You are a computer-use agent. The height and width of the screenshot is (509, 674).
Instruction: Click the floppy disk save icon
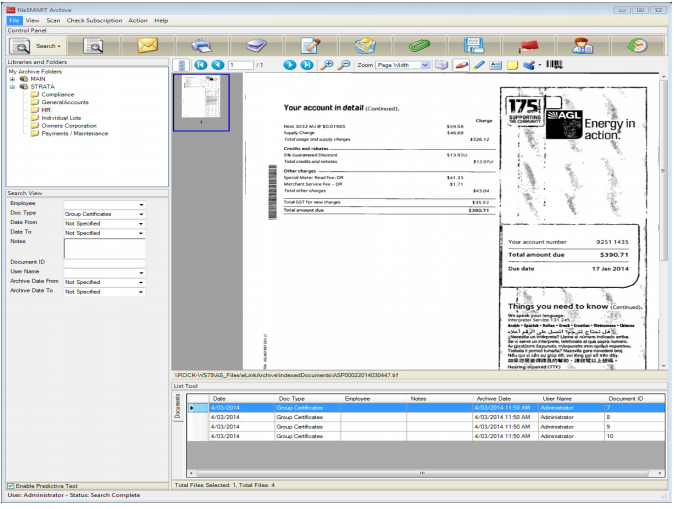[473, 45]
